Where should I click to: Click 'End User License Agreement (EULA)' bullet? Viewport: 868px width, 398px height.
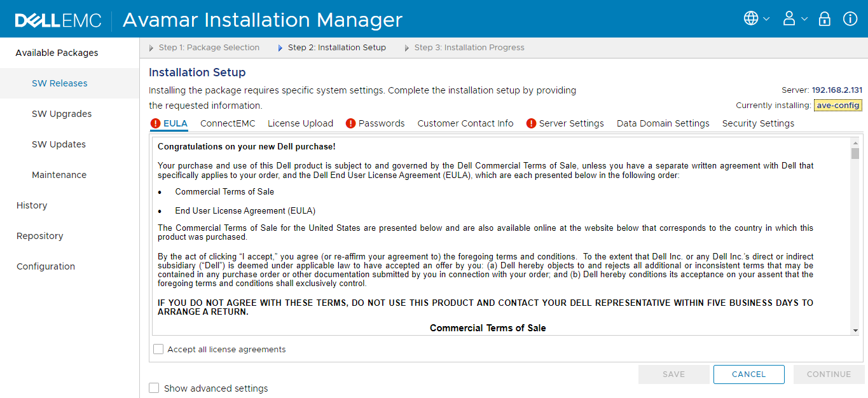tap(245, 210)
